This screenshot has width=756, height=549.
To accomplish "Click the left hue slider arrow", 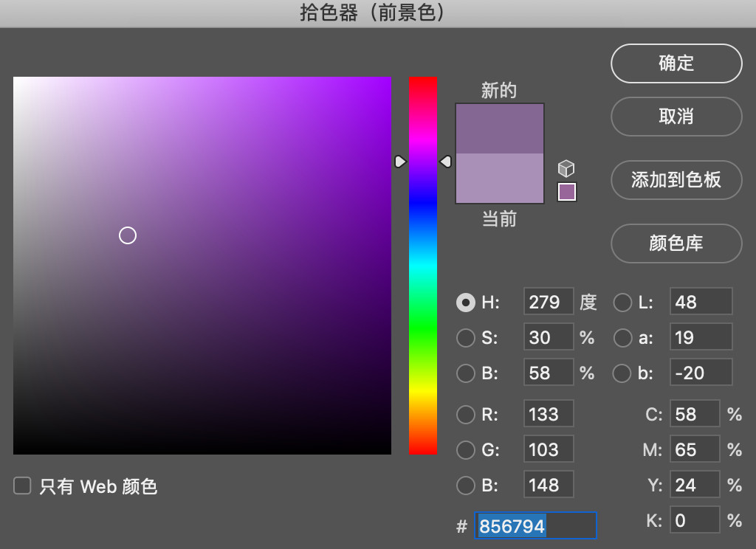I will [x=400, y=161].
